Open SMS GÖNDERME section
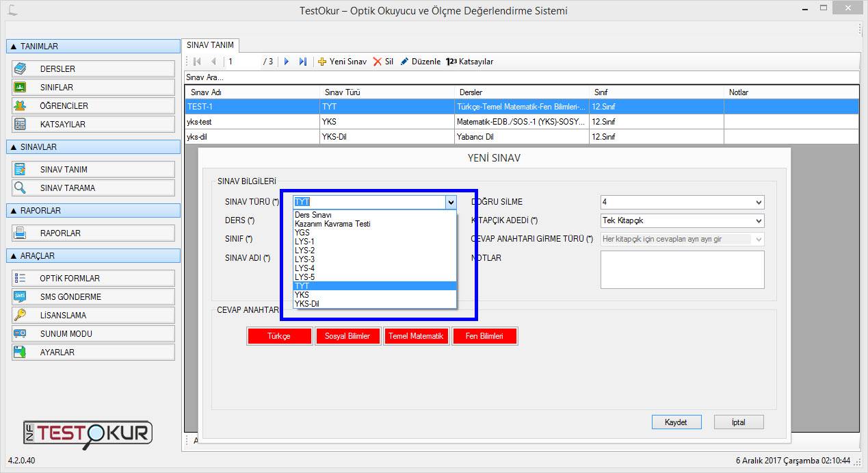Image resolution: width=868 pixels, height=473 pixels. (93, 296)
